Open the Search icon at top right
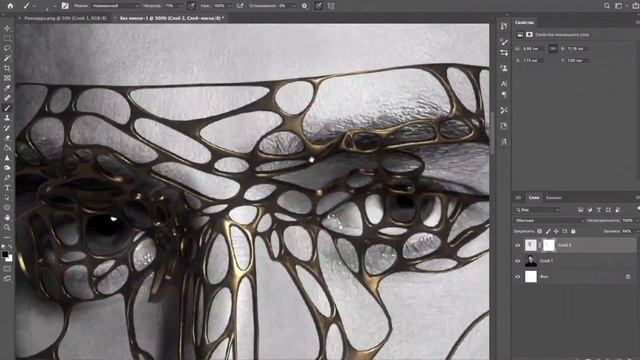The width and height of the screenshot is (640, 360). click(x=607, y=6)
